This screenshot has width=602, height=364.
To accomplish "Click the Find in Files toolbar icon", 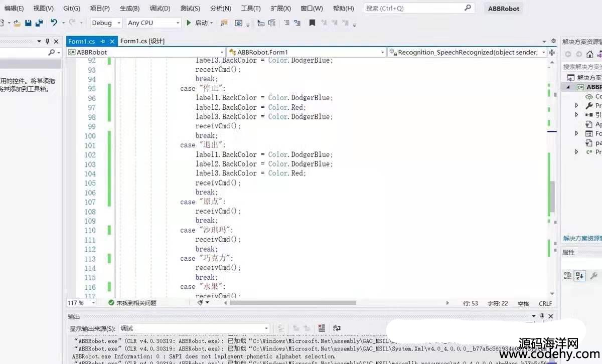I will pyautogui.click(x=224, y=23).
